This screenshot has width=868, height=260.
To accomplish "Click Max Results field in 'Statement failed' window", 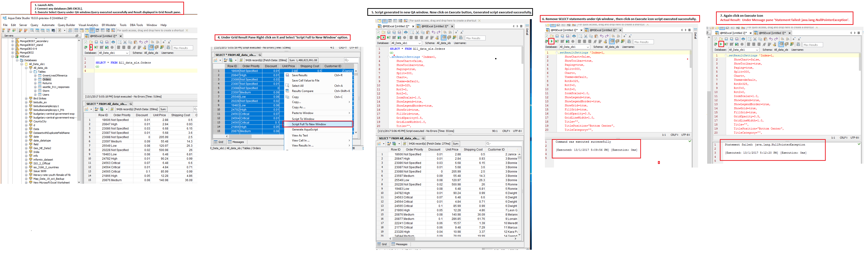I will coord(813,45).
